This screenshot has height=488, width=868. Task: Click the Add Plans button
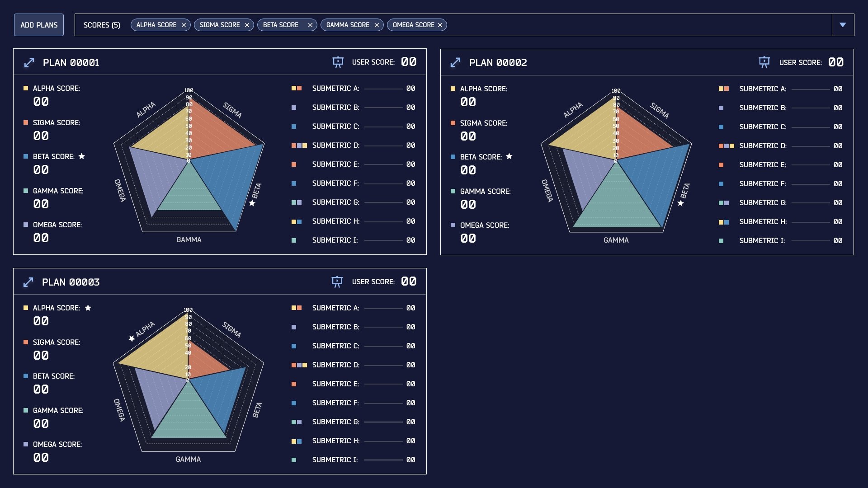coord(39,25)
